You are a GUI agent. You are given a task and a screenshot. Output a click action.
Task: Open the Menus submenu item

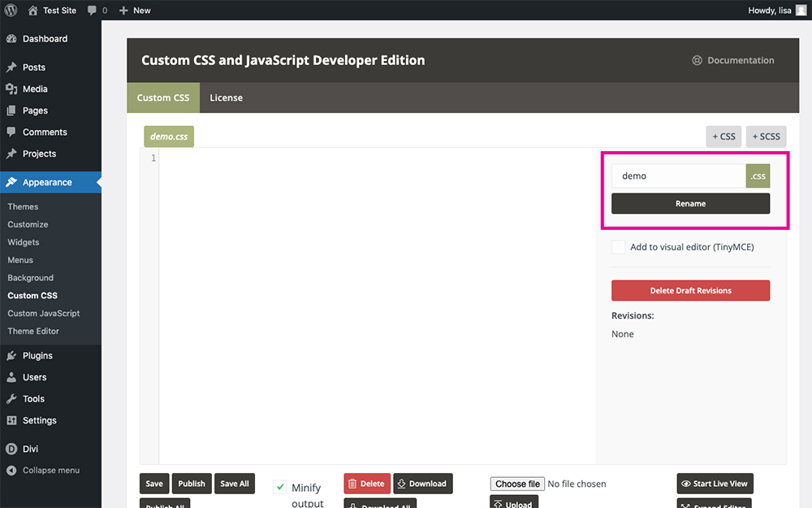pyautogui.click(x=20, y=260)
